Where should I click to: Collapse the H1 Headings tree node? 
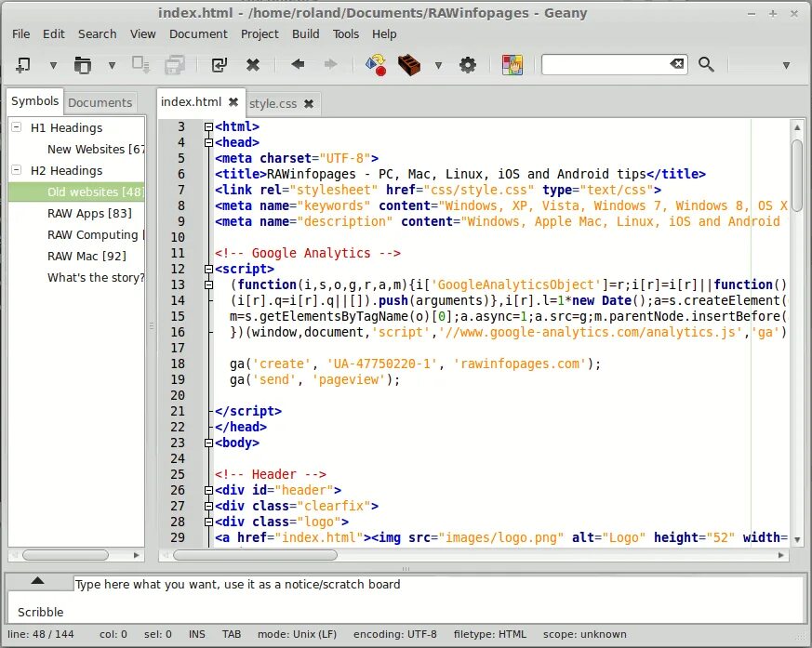point(17,126)
